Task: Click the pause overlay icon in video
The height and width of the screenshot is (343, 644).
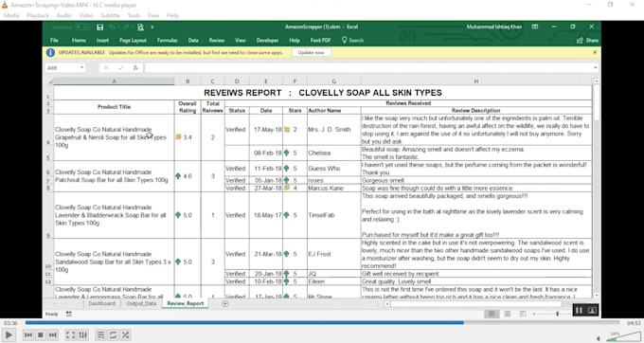Action: click(579, 311)
